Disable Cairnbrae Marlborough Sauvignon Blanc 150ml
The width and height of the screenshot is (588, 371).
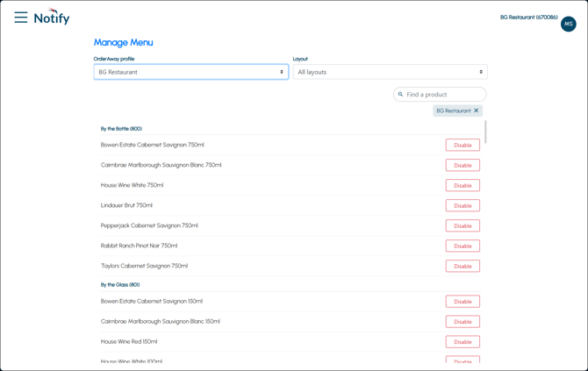tap(463, 322)
